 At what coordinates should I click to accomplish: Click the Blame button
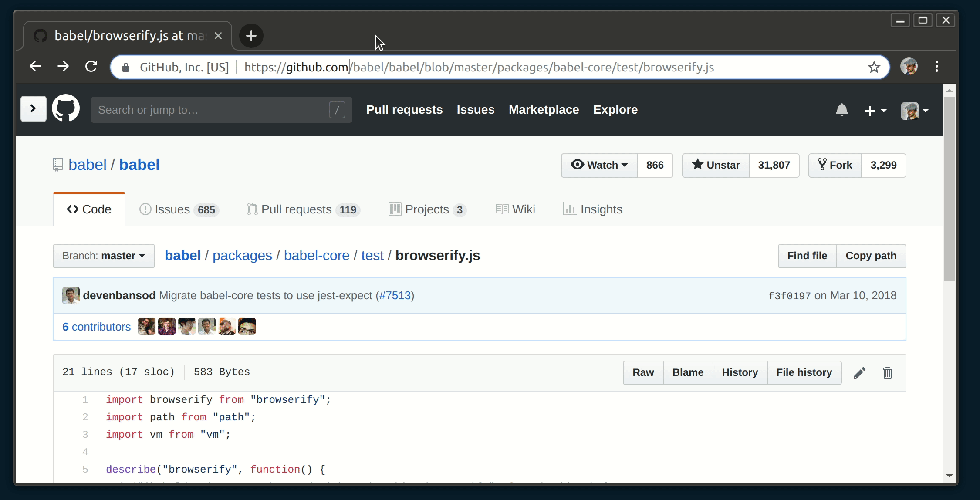point(688,372)
